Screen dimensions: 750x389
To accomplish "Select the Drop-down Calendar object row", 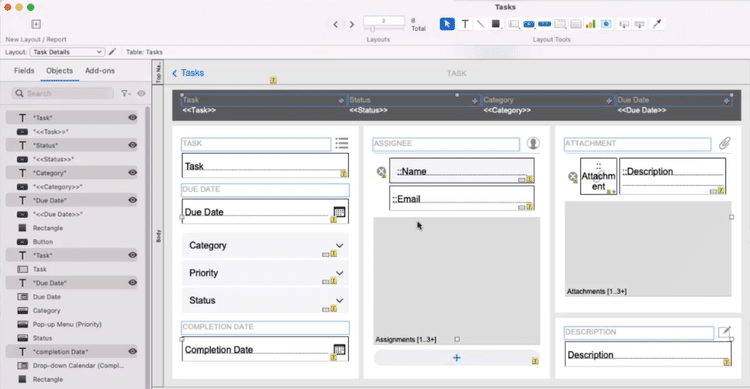I will 72,365.
